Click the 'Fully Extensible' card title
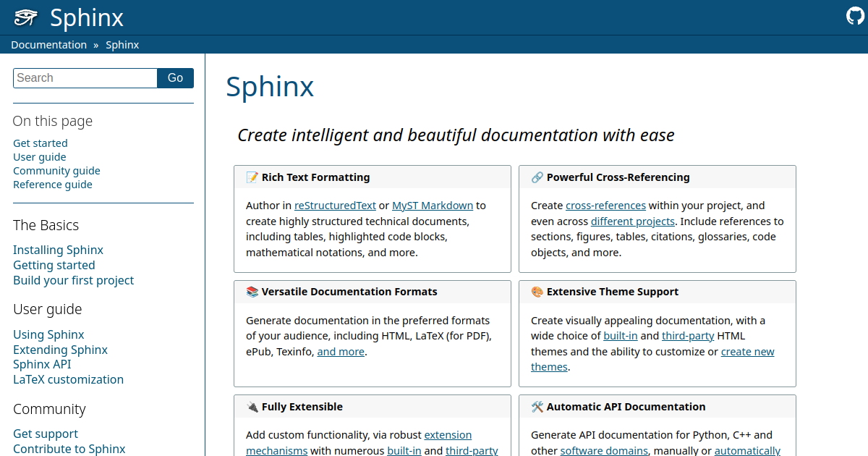 tap(302, 407)
